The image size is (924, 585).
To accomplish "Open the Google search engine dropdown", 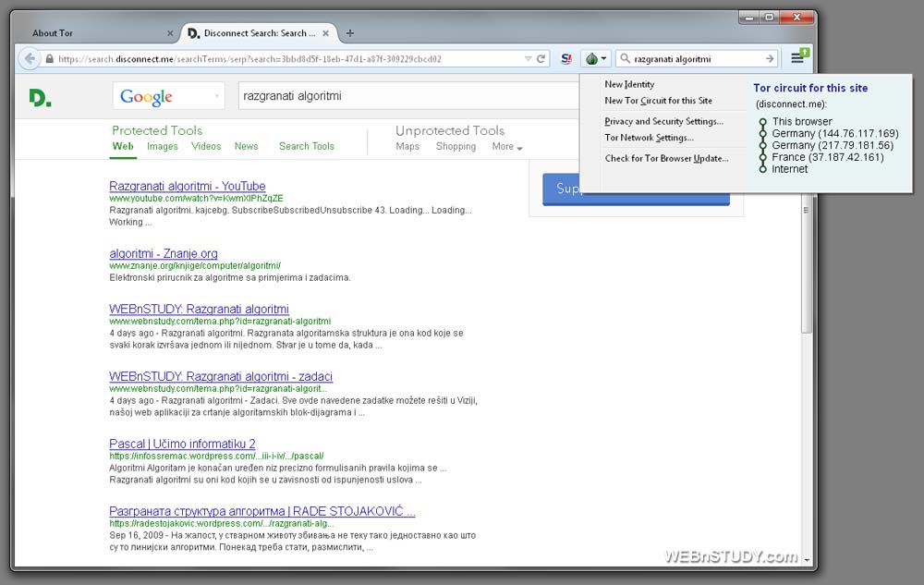I will click(x=168, y=96).
